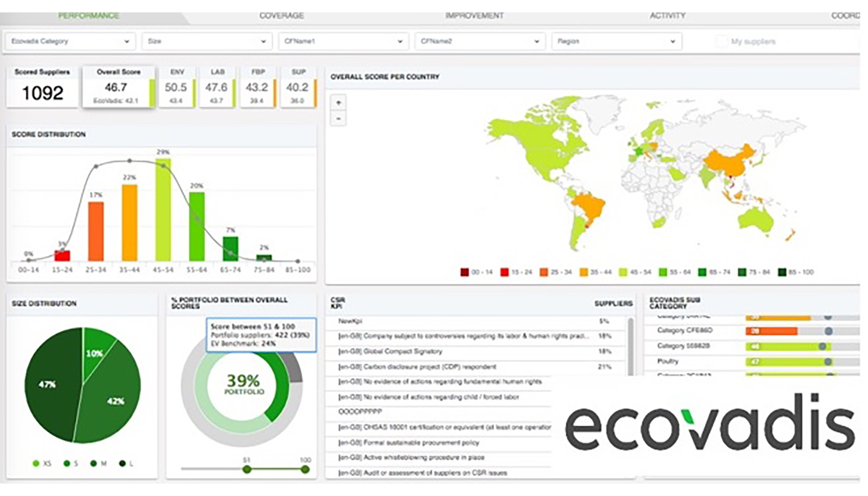Viewport: 868px width, 496px height.
Task: Select the ENV score card
Action: 177,86
